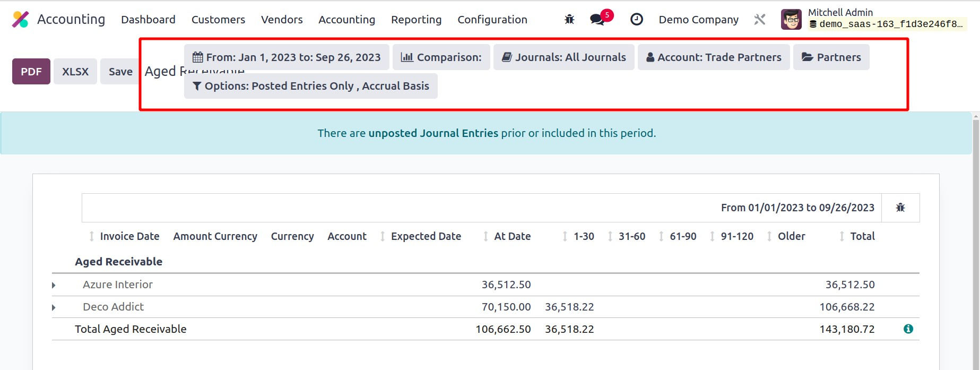The image size is (980, 370).
Task: Open the Options: Posted Entries Only filter
Action: click(311, 86)
